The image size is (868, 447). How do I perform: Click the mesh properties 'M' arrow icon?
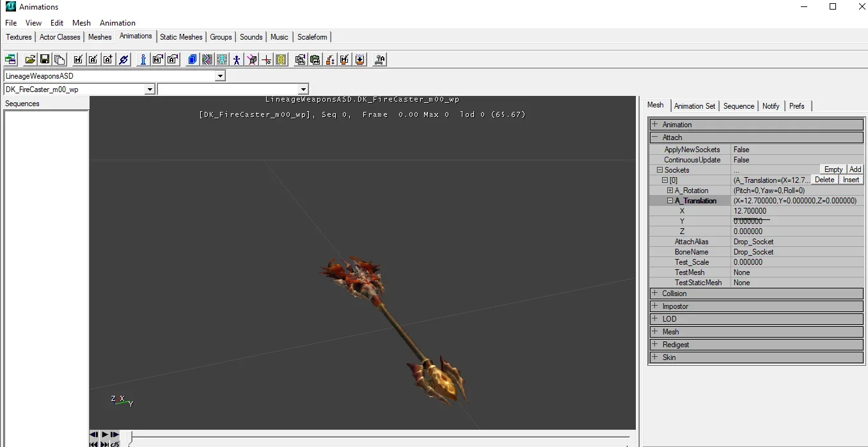[158, 59]
